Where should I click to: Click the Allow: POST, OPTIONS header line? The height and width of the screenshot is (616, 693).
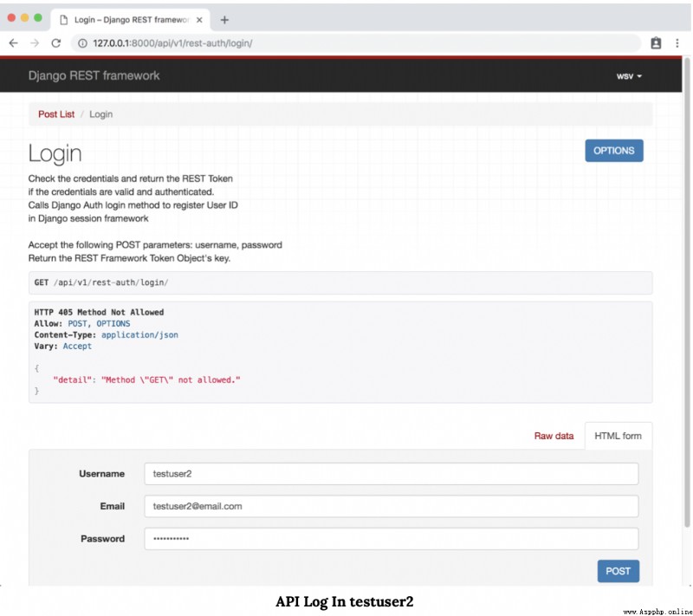point(82,323)
